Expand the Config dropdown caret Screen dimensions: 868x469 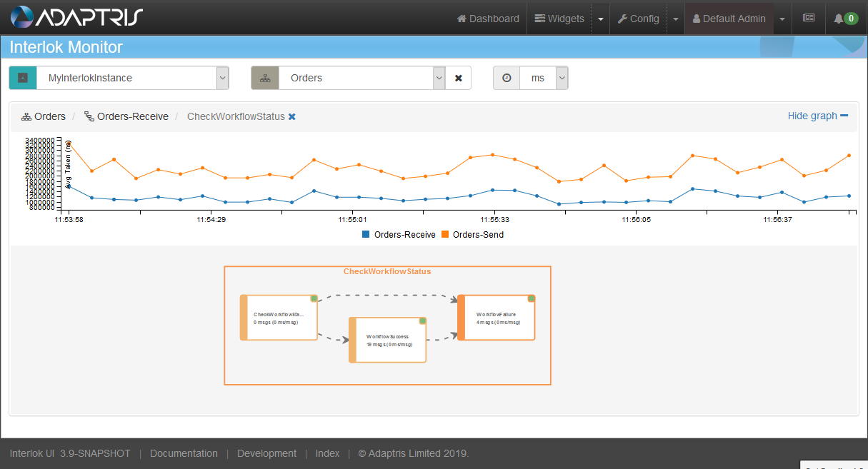[676, 19]
